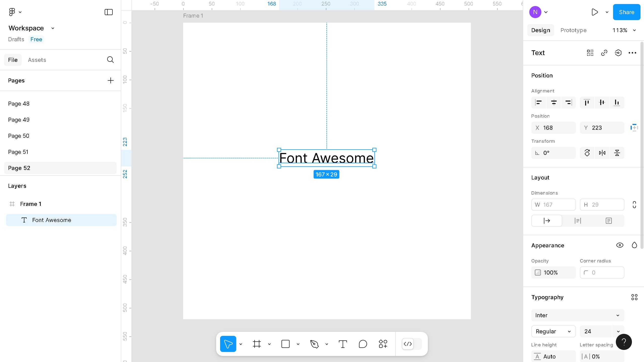Choose the Rectangle shape tool
This screenshot has height=362, width=644.
[285, 344]
